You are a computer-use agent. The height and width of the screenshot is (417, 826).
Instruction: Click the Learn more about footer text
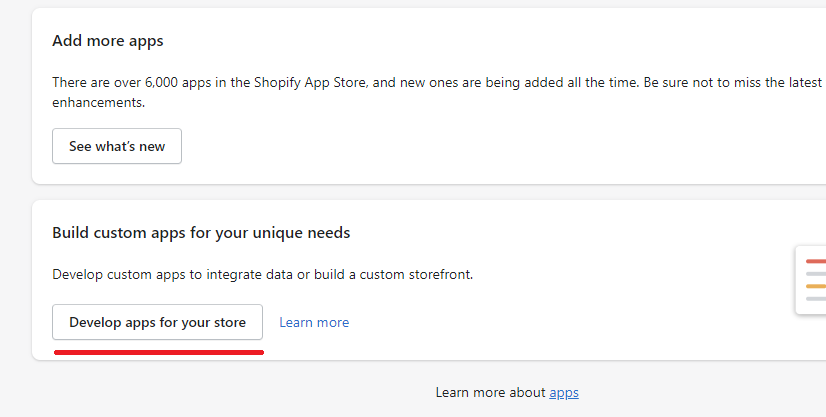[x=490, y=393]
